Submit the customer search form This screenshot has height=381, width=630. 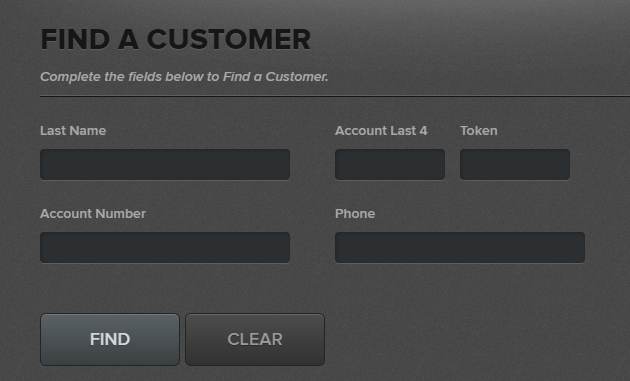click(x=110, y=340)
